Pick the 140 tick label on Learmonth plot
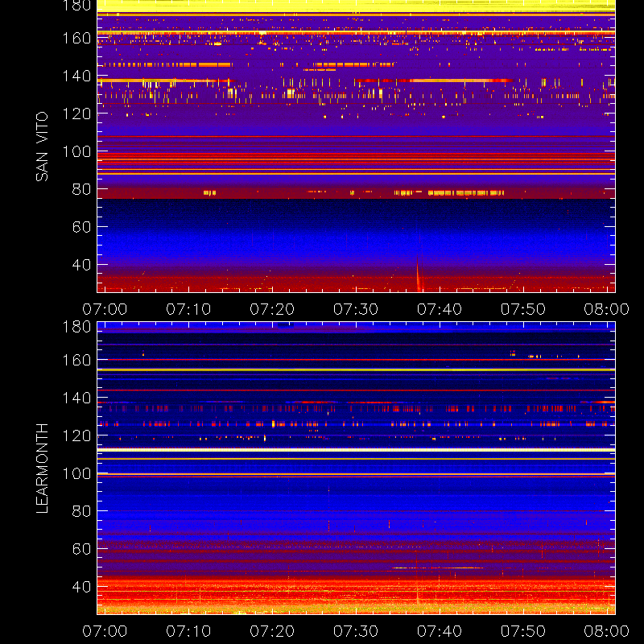The image size is (644, 644). point(76,398)
